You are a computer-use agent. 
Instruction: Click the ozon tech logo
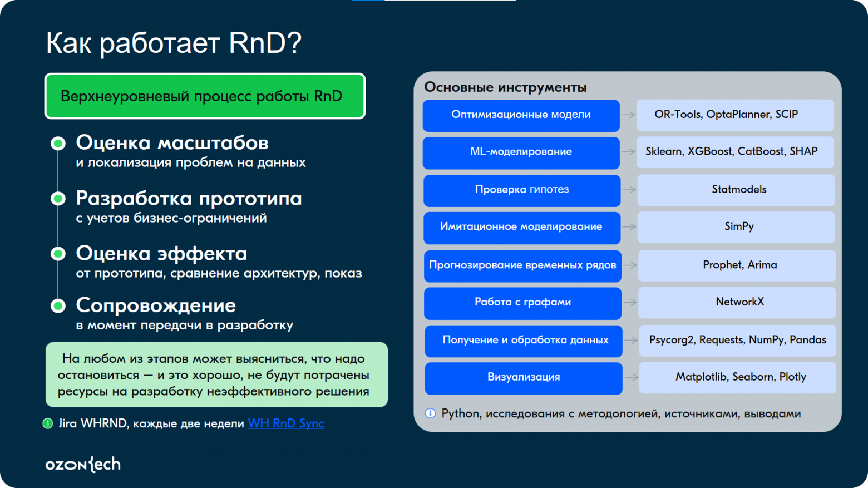(83, 464)
